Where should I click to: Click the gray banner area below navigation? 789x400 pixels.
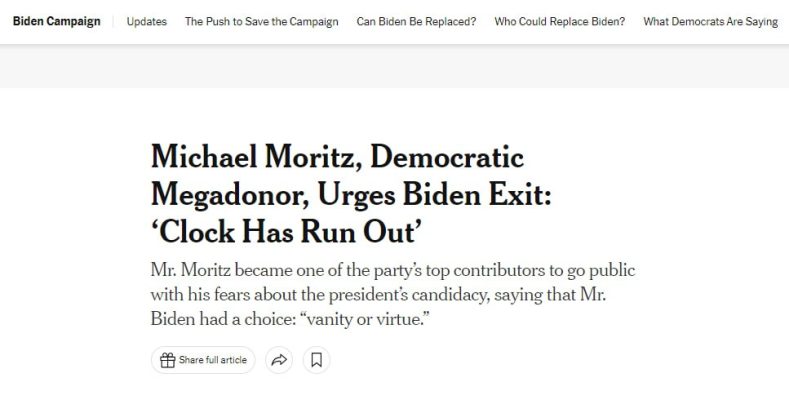[394, 66]
